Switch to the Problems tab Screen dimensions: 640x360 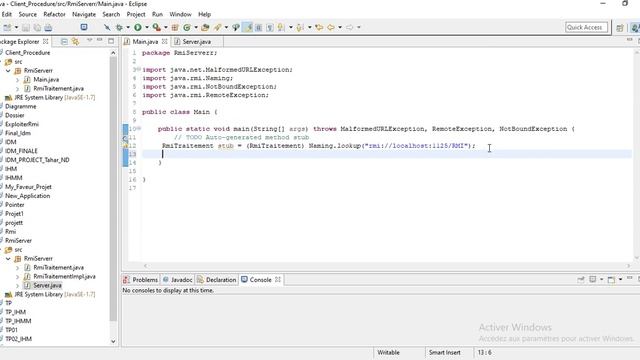141,280
